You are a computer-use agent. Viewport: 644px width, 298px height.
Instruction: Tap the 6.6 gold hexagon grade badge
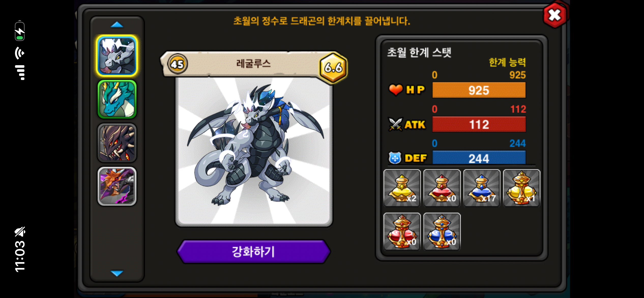(x=333, y=68)
